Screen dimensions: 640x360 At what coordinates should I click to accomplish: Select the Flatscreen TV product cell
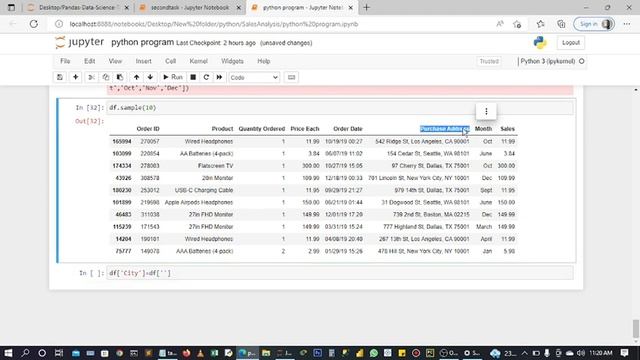click(x=215, y=166)
